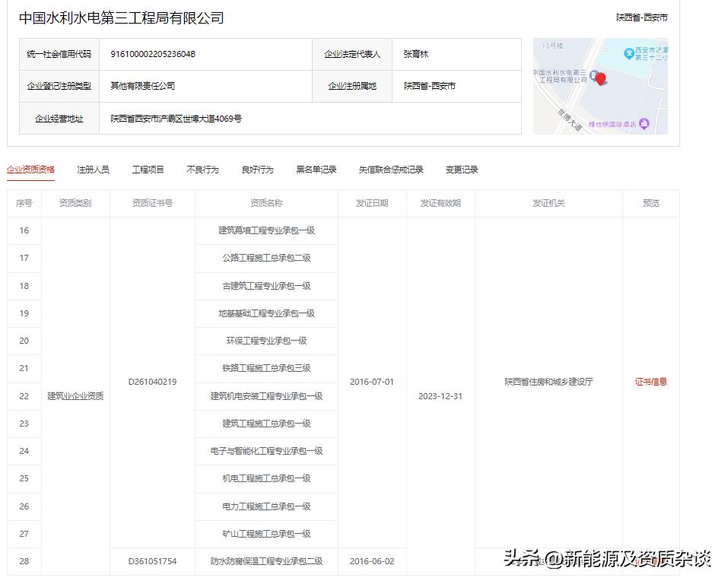This screenshot has width=728, height=584.
Task: Click the company marker icon beside 中国水利水电第三工程局有限公司 on map
Action: coord(593,75)
